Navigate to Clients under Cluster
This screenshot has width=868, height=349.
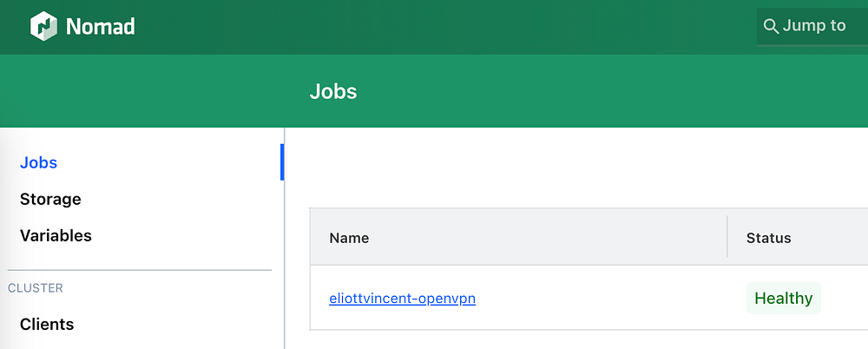[47, 324]
